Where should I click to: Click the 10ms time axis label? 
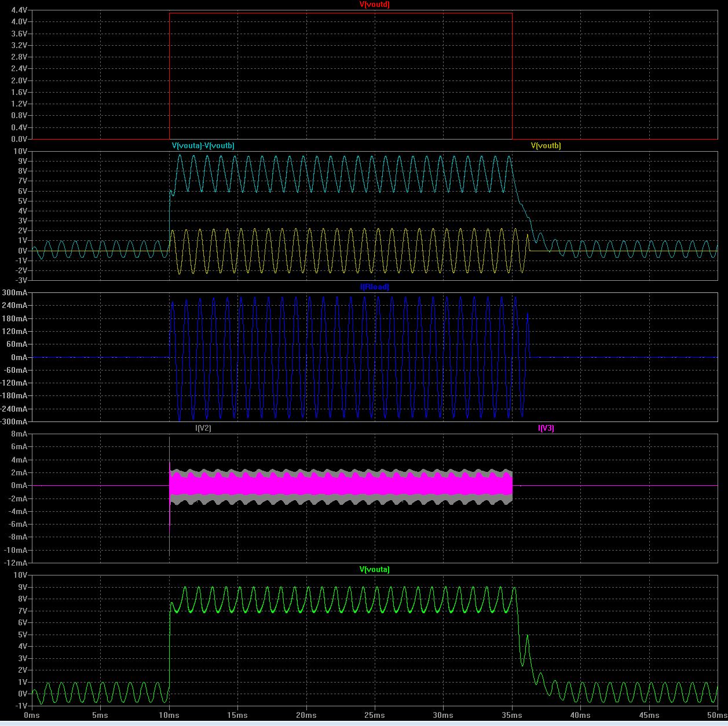169,716
